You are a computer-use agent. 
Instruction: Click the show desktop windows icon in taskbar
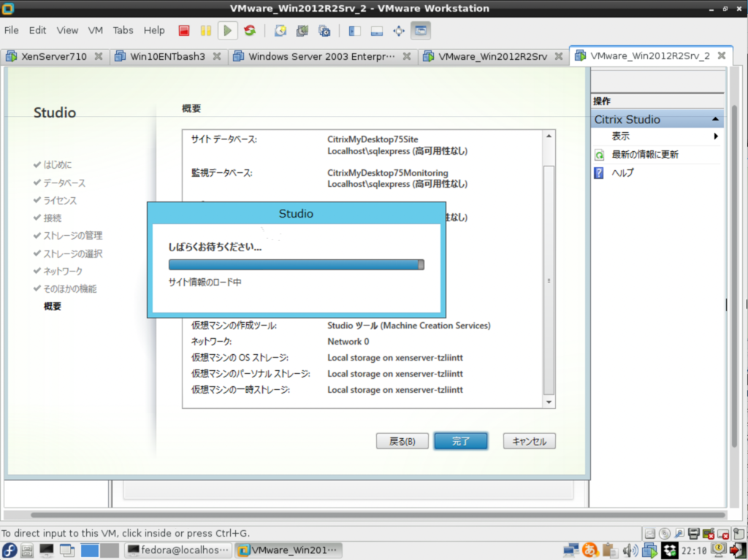67,551
